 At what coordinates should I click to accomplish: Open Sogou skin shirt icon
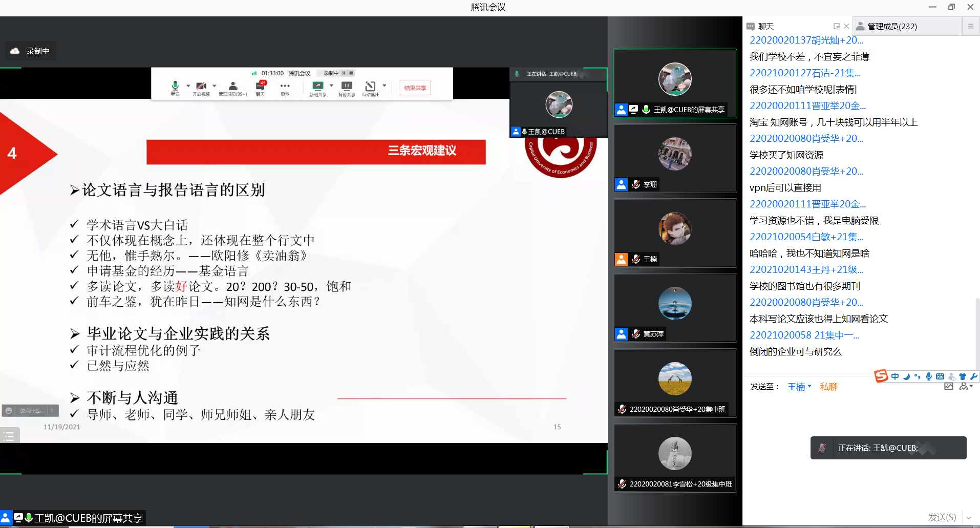coord(963,376)
